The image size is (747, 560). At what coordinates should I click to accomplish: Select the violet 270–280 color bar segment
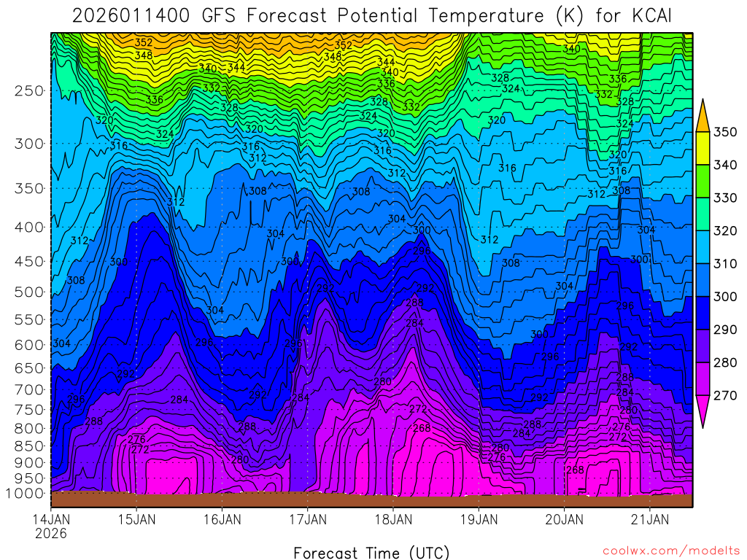[x=703, y=378]
